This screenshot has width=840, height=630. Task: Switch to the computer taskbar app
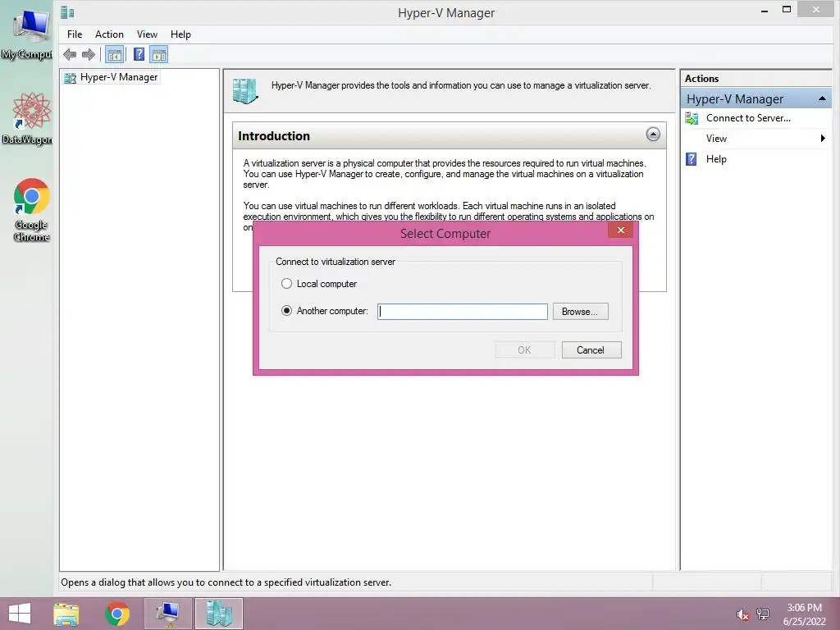[168, 614]
